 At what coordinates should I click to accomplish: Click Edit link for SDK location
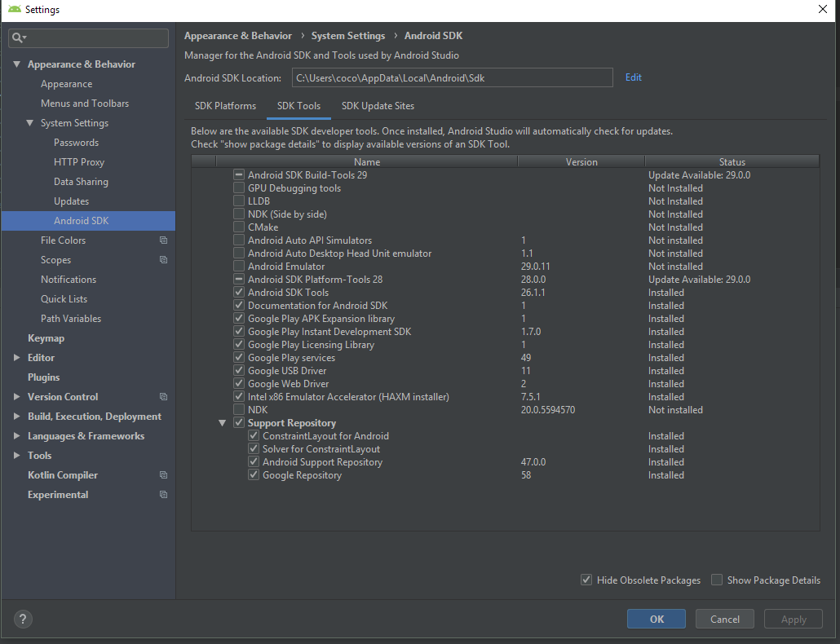click(633, 77)
